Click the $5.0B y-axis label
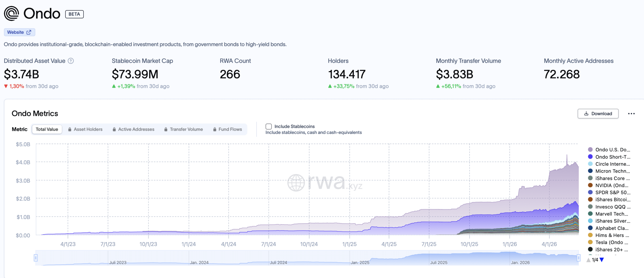The width and height of the screenshot is (644, 278). (x=23, y=144)
